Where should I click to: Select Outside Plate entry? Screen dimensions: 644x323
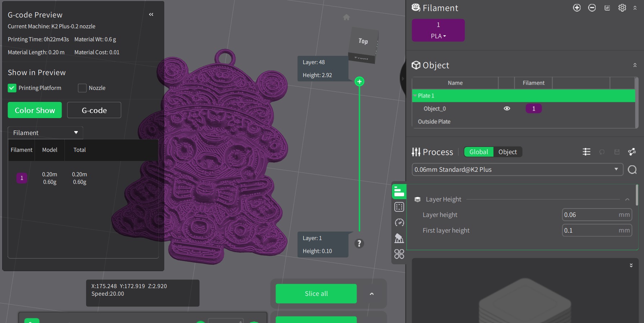coord(434,122)
